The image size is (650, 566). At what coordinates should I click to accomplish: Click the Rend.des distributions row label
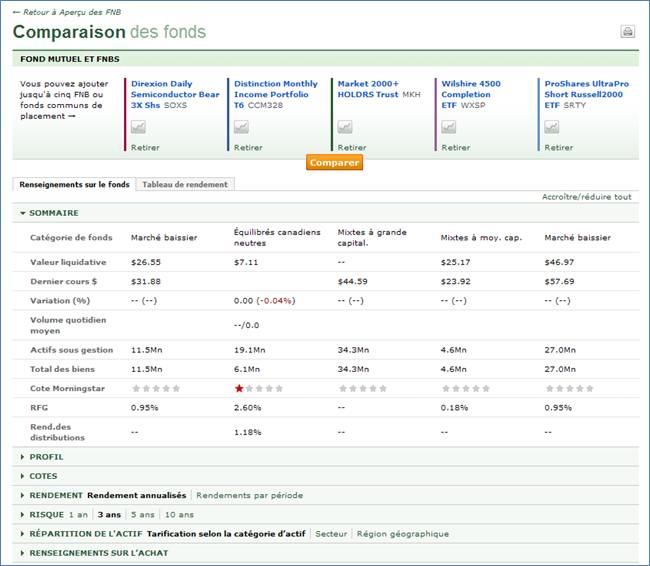(57, 432)
